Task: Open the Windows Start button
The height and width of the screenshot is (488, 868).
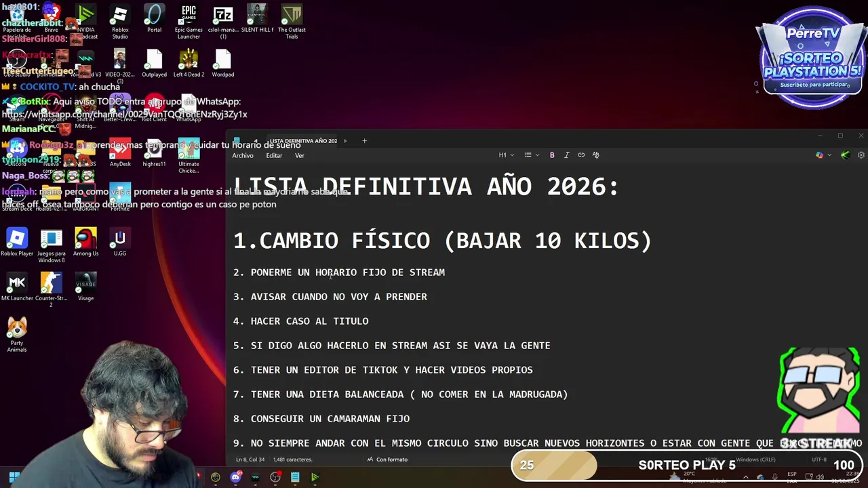Action: 14,477
